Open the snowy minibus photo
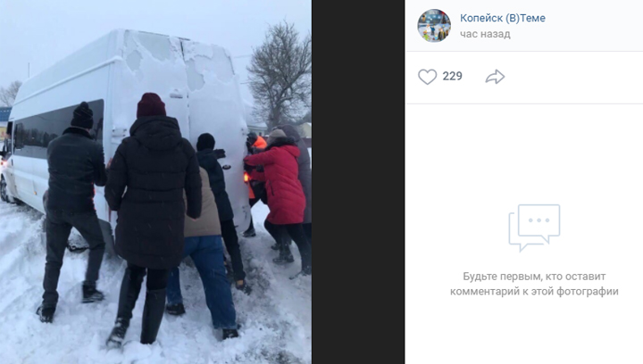 click(x=155, y=182)
